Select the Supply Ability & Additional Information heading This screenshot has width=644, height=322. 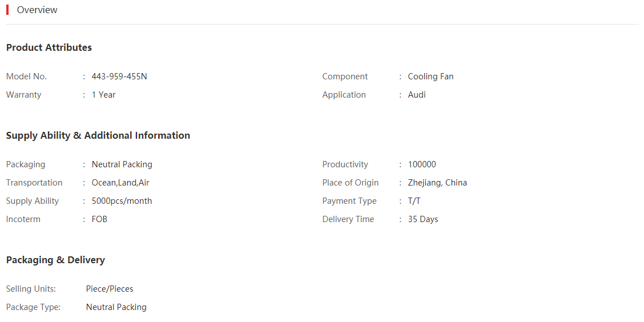point(98,135)
